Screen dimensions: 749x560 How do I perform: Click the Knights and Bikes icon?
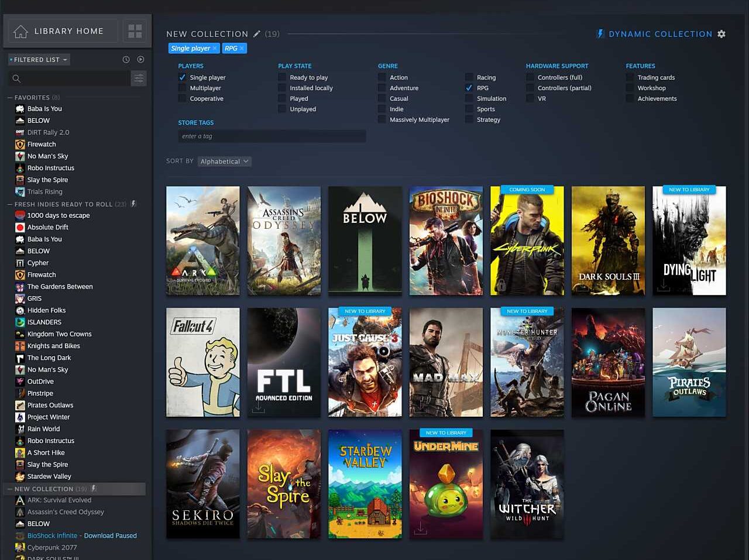point(20,346)
